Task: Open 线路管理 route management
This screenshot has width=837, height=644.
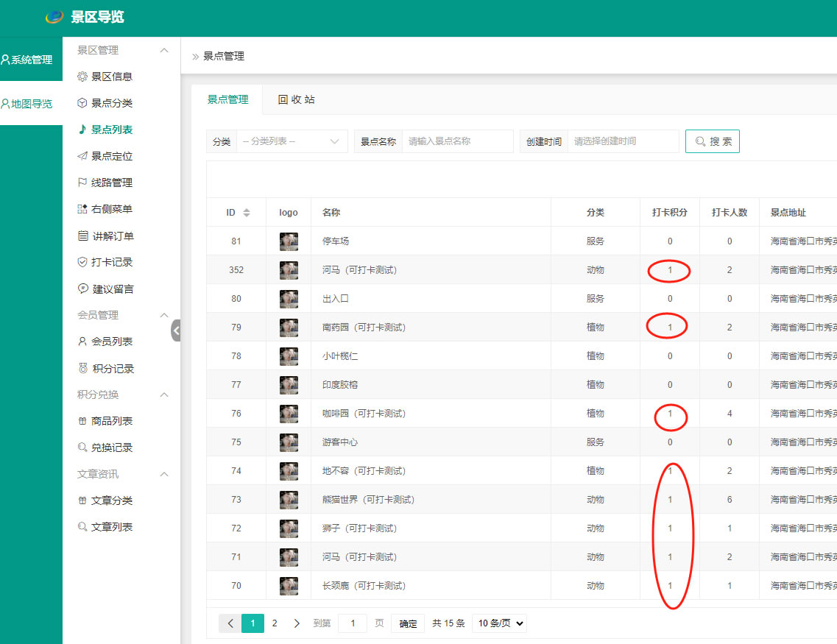Action: [x=111, y=183]
